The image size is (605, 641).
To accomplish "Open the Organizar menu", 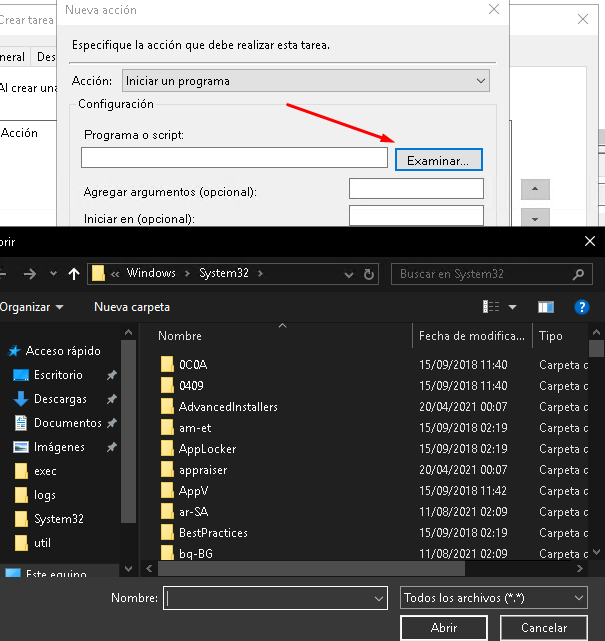I will (32, 307).
